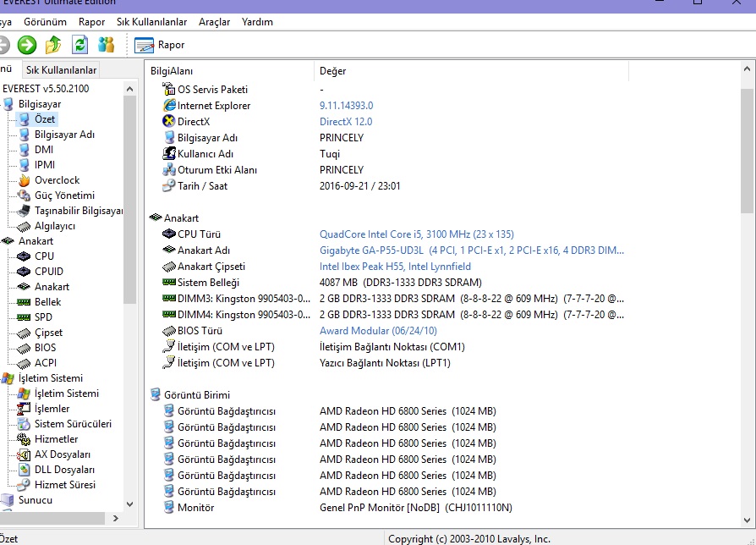Select the Sistem Sürücüleri icon
Viewport: 756px width, 545px height.
tap(25, 424)
